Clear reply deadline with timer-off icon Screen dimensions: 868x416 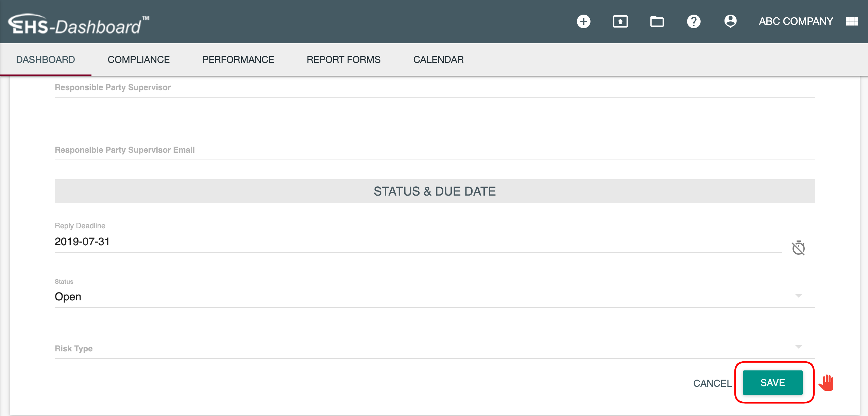tap(798, 248)
